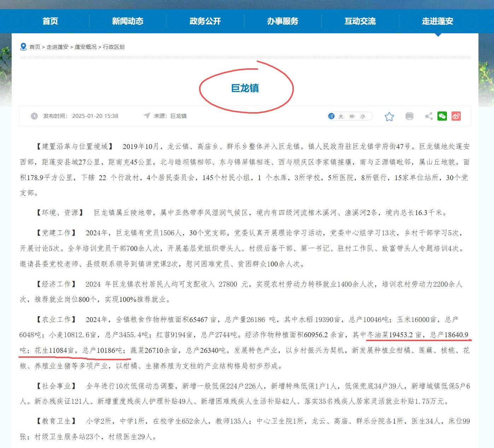Click the star favorite icon
The image size is (494, 448).
click(x=389, y=116)
